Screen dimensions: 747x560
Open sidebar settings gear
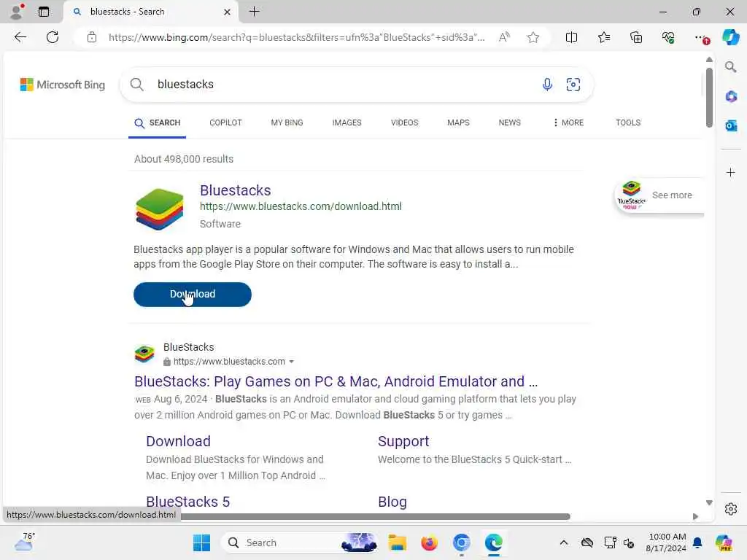coord(731,509)
